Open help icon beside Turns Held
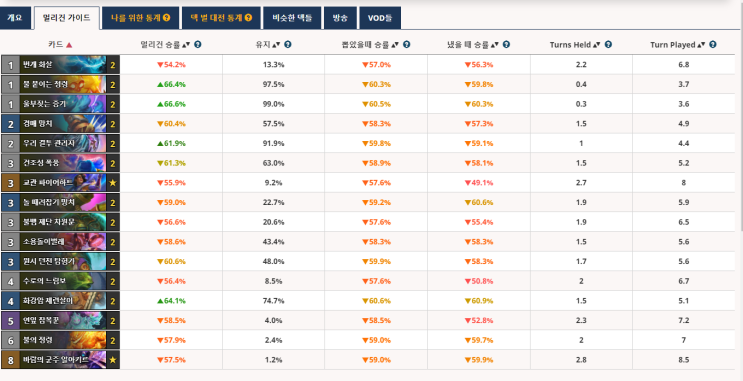Viewport: 743px width, 381px height. click(608, 45)
